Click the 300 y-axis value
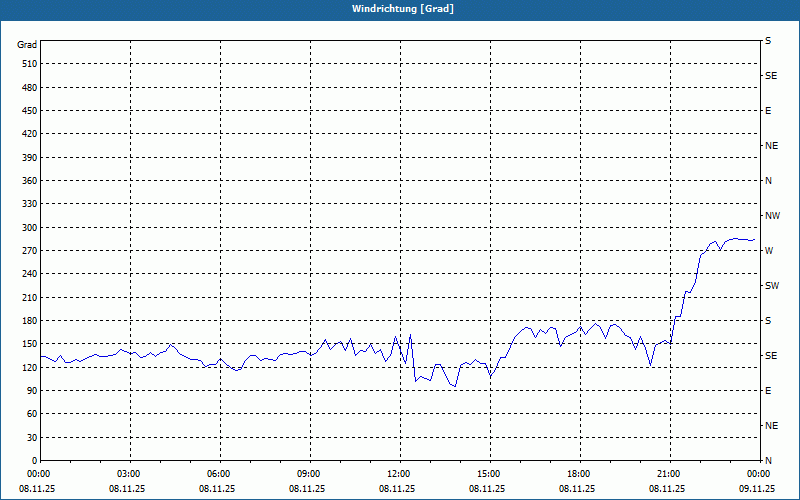 (x=30, y=228)
